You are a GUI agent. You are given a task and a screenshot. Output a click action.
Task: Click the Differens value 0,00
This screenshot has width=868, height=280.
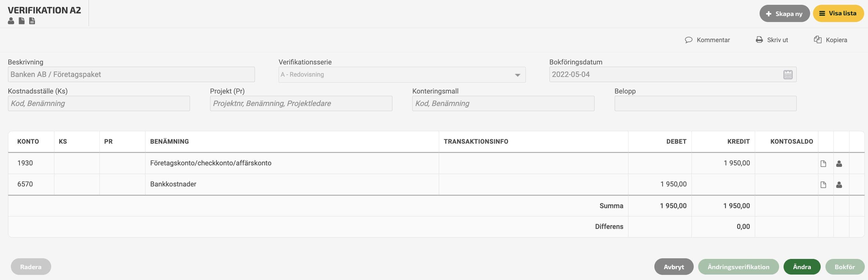pyautogui.click(x=743, y=226)
